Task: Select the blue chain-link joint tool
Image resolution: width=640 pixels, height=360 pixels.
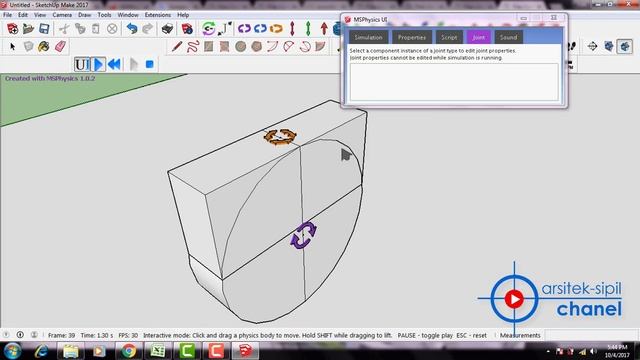Action: coord(260,29)
